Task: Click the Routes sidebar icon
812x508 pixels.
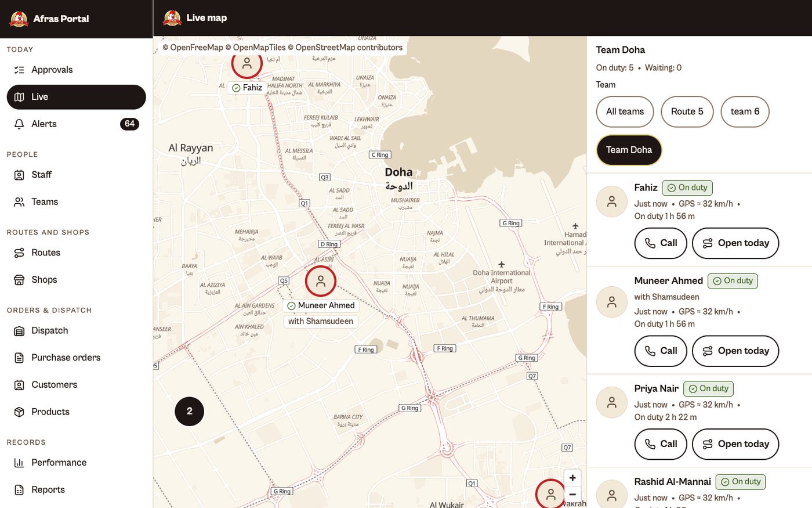Action: point(19,253)
